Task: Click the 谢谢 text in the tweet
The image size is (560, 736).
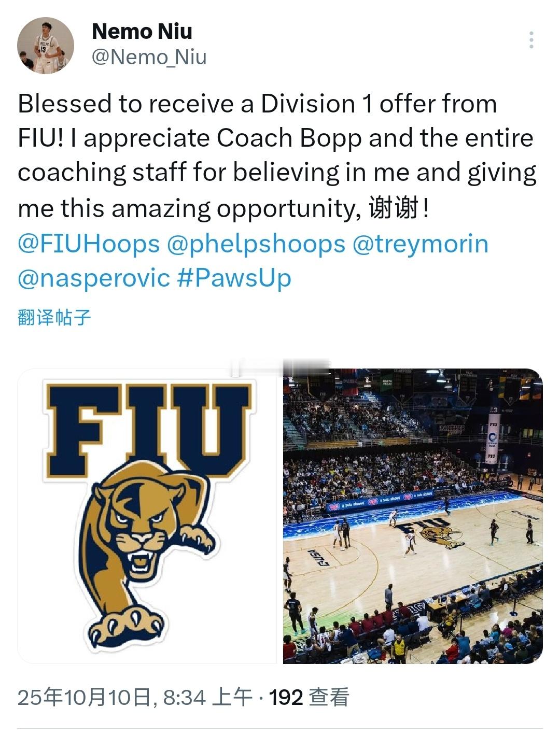Action: (x=393, y=209)
